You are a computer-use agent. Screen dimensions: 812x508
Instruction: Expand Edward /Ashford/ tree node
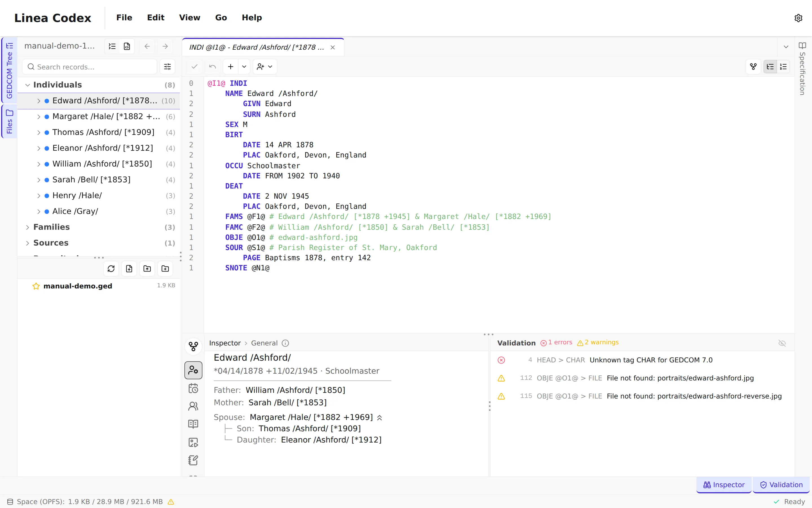[39, 101]
